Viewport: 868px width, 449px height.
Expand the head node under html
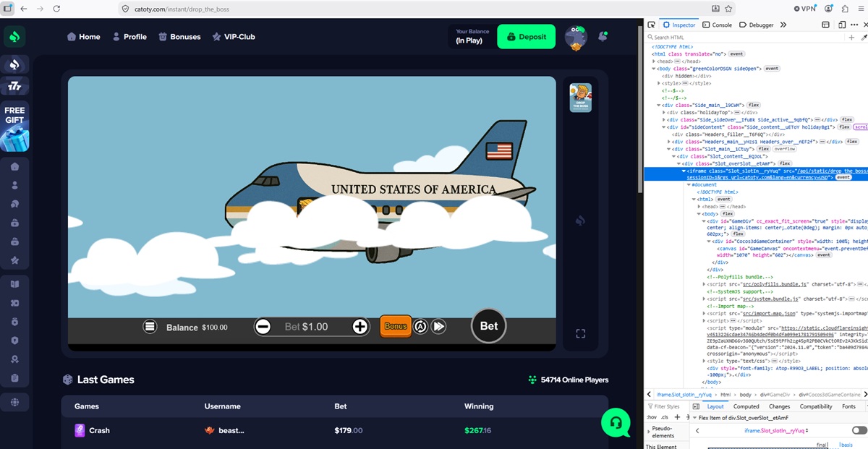(x=654, y=61)
